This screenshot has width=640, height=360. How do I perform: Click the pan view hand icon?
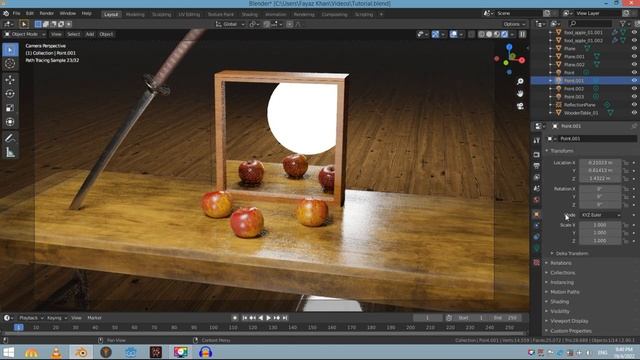[x=520, y=94]
